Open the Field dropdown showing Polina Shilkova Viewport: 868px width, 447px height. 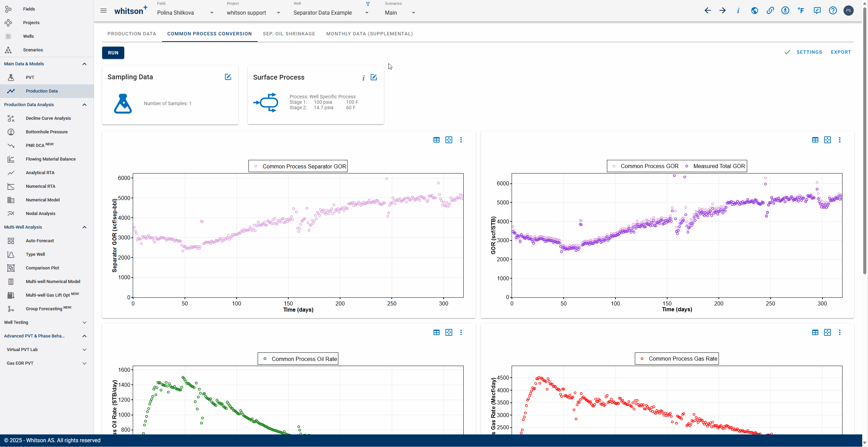(186, 13)
